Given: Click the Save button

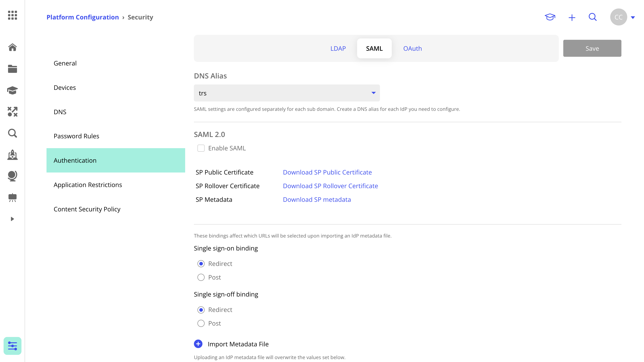Looking at the screenshot, I should pyautogui.click(x=592, y=48).
